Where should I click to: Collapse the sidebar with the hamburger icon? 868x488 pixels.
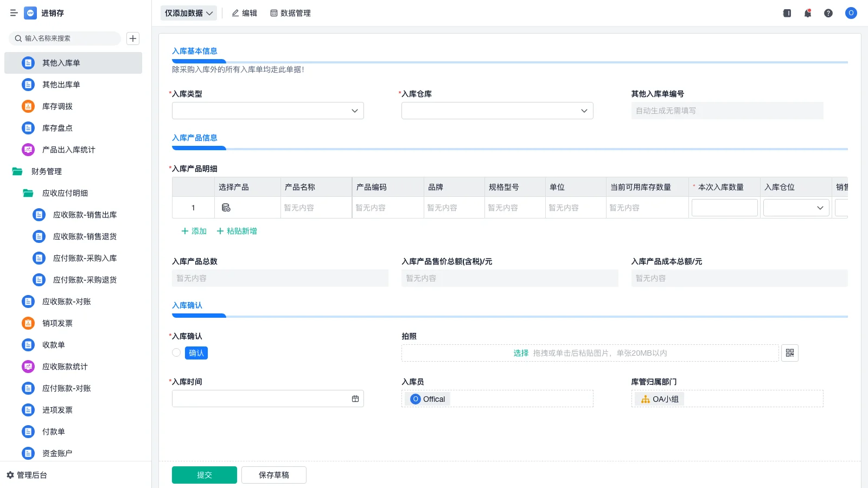[14, 13]
